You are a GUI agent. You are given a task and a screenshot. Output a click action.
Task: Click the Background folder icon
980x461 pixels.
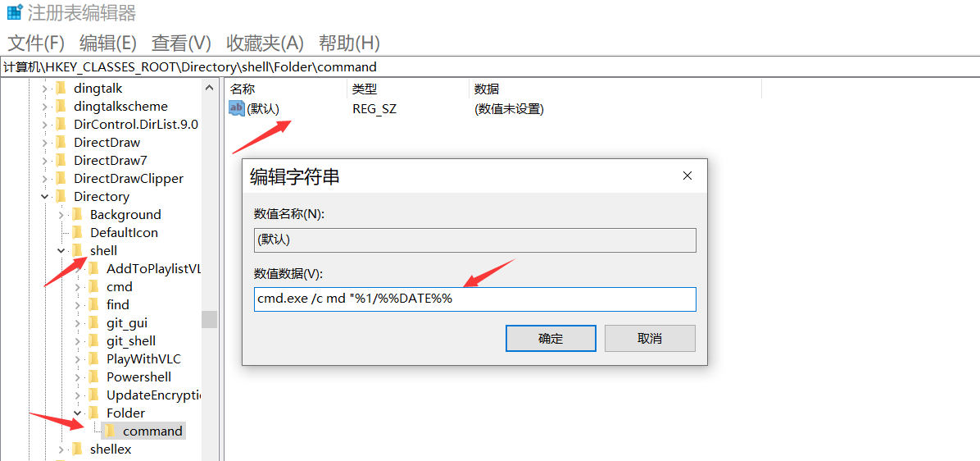(x=77, y=215)
